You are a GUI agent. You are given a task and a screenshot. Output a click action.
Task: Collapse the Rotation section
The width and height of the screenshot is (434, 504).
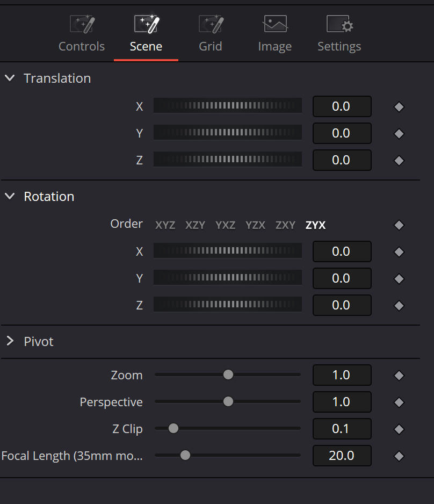[x=10, y=196]
